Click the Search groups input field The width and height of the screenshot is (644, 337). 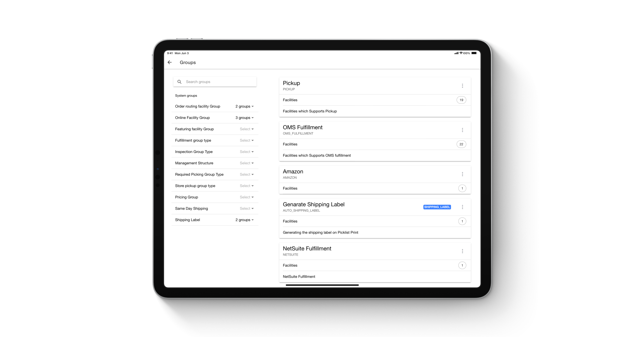click(x=215, y=82)
